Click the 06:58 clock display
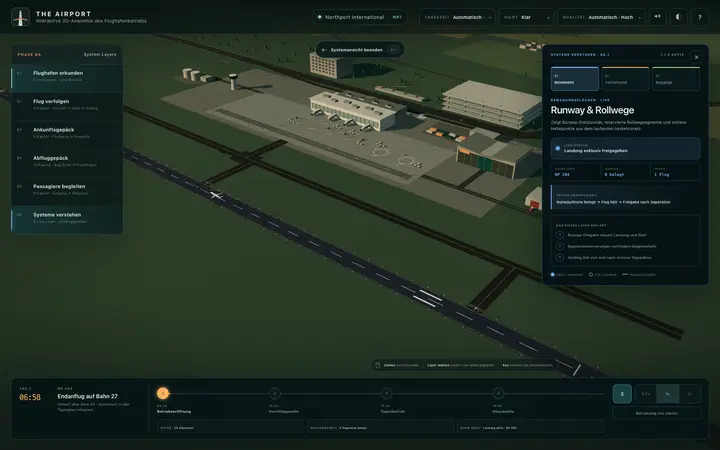Screen dimensions: 720x450 coord(30,397)
